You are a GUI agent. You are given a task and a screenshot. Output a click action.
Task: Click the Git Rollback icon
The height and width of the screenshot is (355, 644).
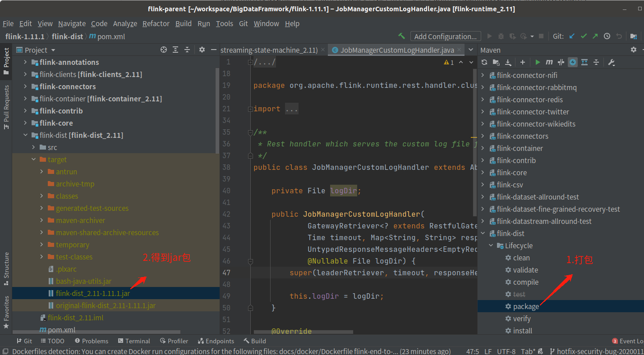point(619,36)
